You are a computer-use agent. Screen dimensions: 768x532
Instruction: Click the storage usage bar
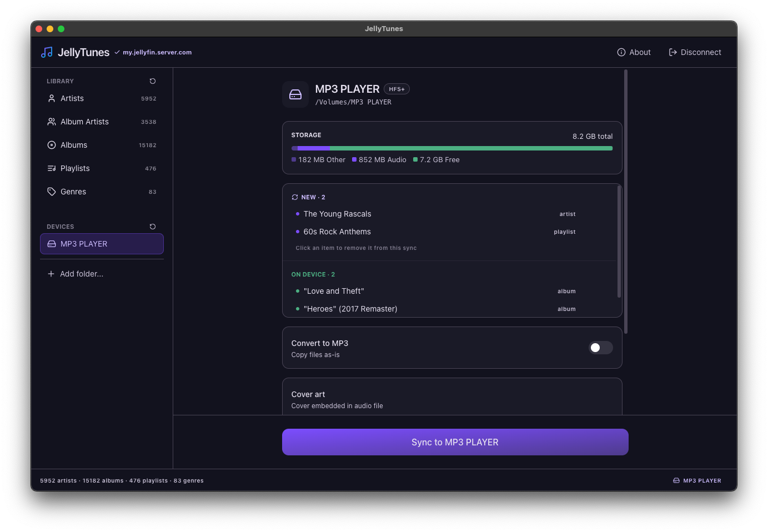(x=452, y=148)
